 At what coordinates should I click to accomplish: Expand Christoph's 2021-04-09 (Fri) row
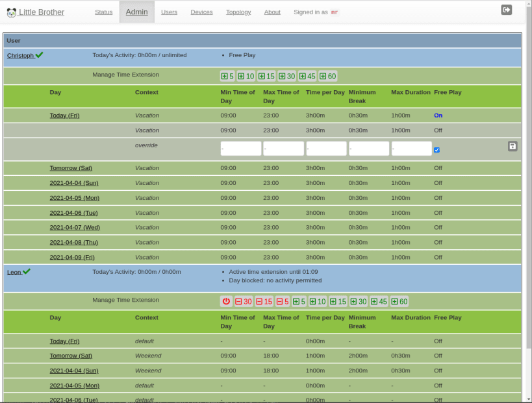point(72,257)
